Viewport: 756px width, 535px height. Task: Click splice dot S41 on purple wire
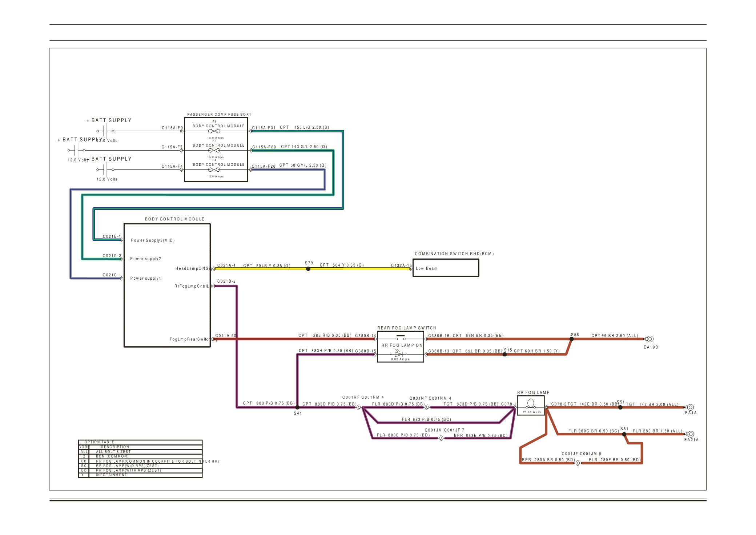tap(297, 407)
